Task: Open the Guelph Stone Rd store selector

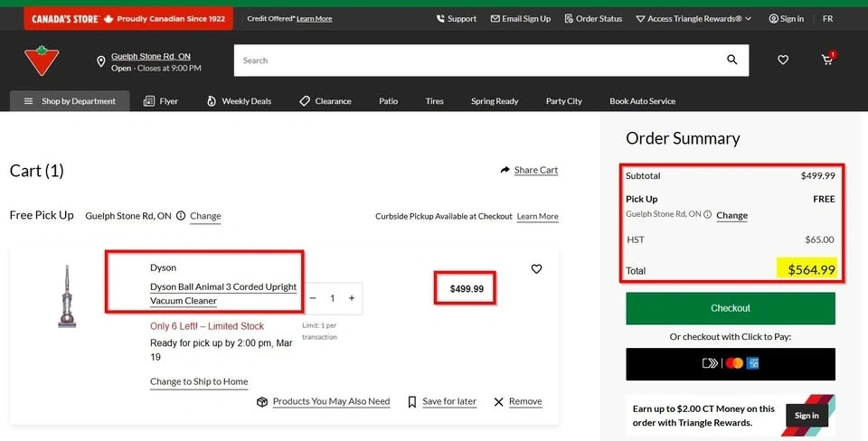Action: [150, 56]
